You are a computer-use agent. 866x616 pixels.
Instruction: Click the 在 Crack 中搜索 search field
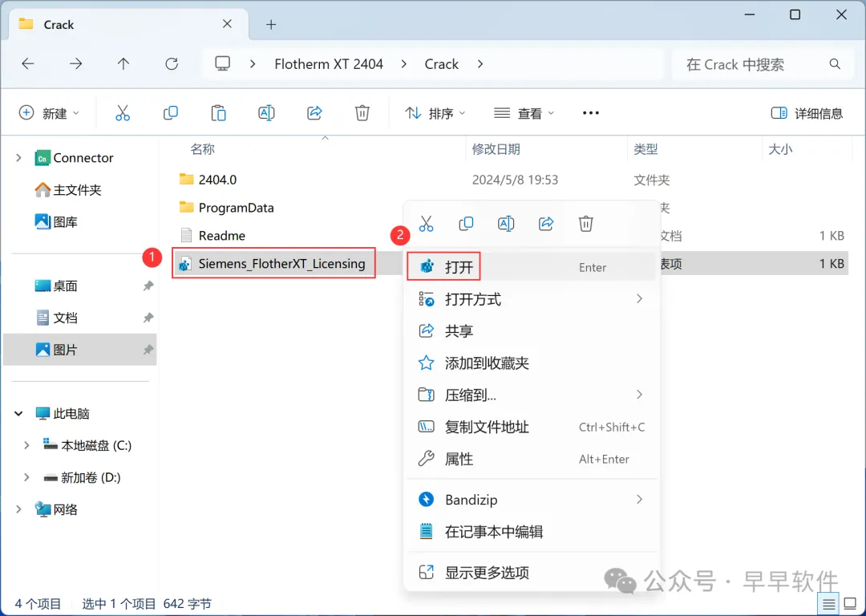point(763,64)
